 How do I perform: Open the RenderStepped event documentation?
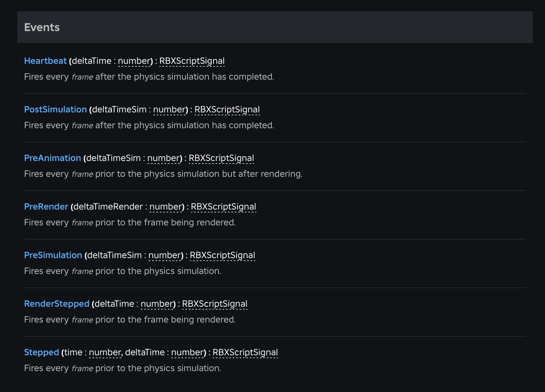[x=57, y=304]
